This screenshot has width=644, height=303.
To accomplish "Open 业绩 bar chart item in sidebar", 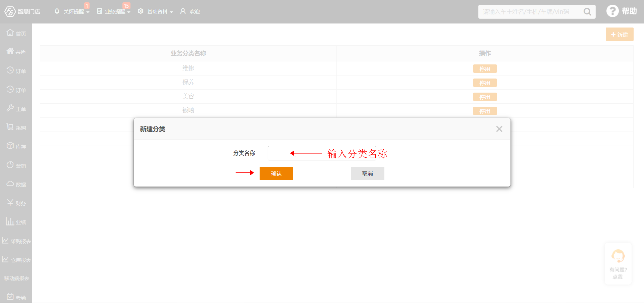I will pos(16,221).
